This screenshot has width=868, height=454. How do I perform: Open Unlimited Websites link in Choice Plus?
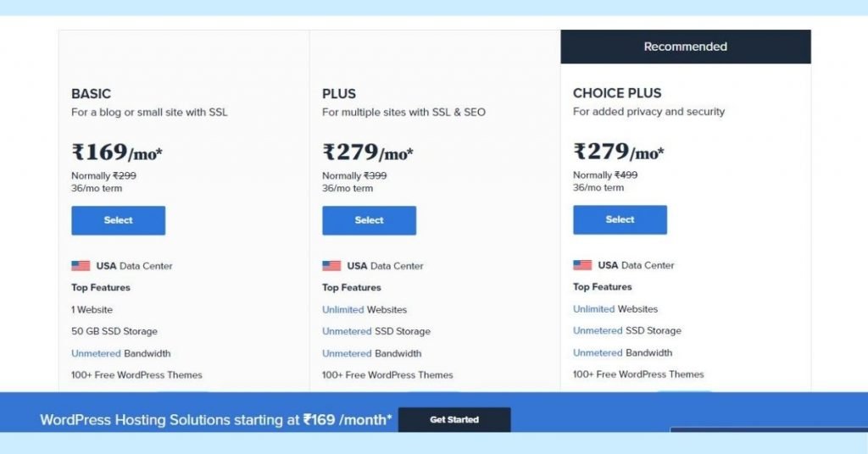tap(594, 309)
